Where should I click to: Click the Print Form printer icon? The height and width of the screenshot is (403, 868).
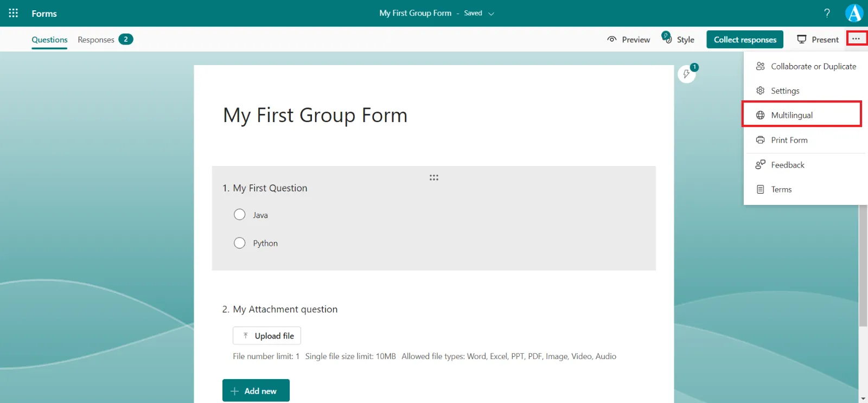(761, 140)
